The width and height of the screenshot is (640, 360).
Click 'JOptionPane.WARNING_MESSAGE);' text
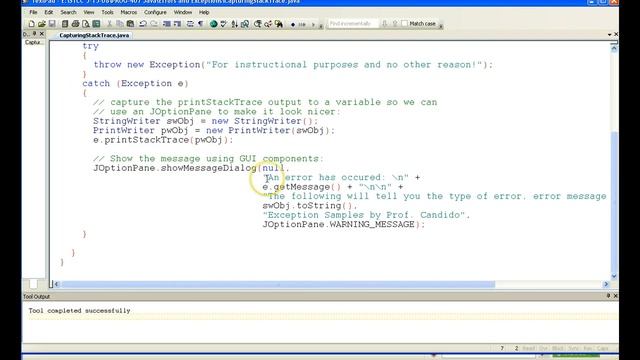pyautogui.click(x=344, y=224)
